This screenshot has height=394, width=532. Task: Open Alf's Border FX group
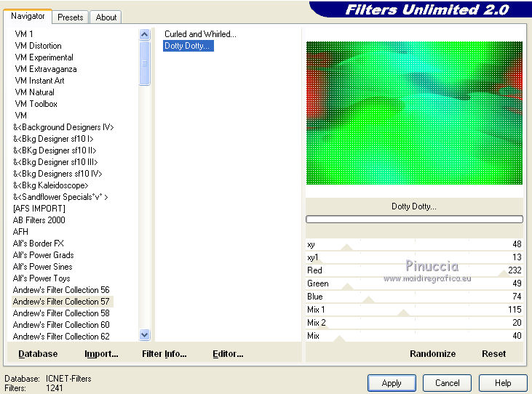coord(38,244)
